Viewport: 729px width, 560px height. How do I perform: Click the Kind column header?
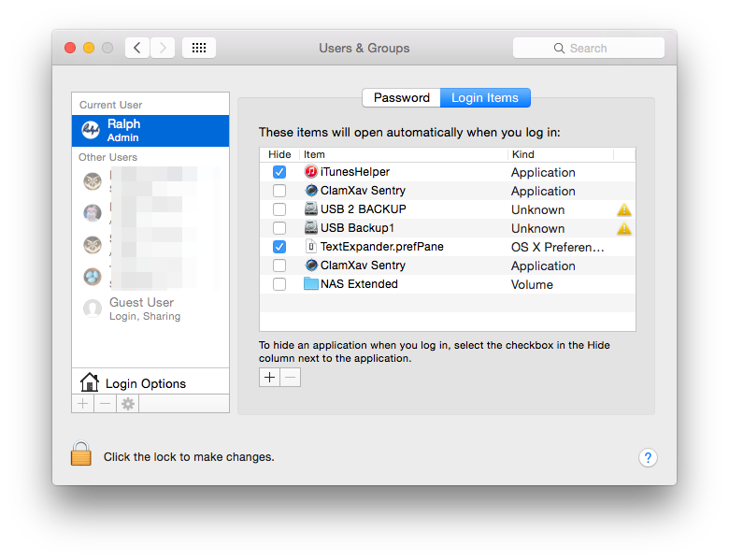click(x=561, y=154)
